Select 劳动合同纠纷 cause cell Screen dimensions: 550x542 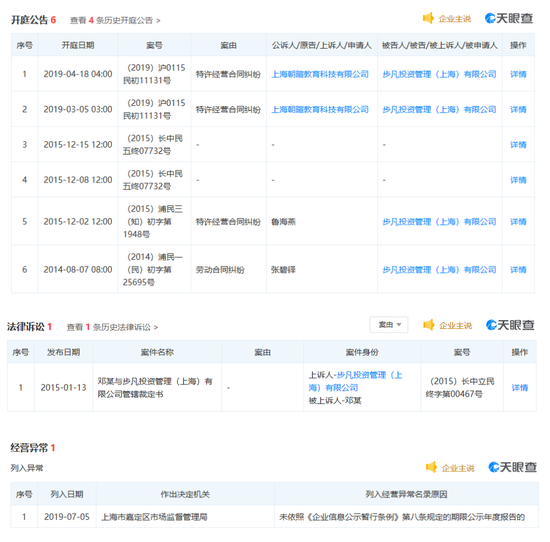(220, 270)
